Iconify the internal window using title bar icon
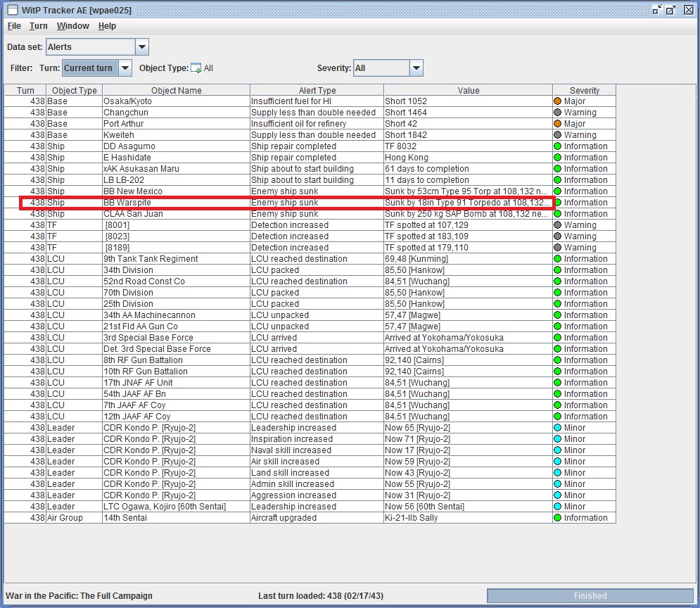 pyautogui.click(x=656, y=10)
